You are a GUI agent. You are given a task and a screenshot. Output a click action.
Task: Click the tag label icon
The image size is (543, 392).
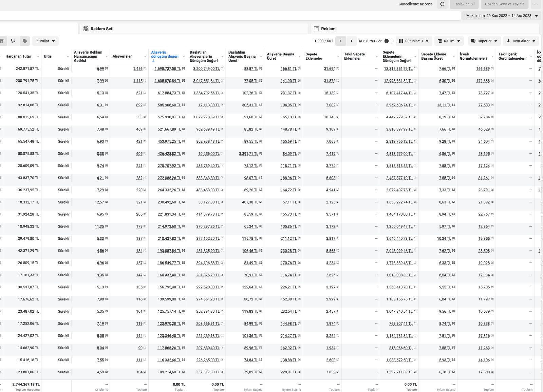(25, 41)
